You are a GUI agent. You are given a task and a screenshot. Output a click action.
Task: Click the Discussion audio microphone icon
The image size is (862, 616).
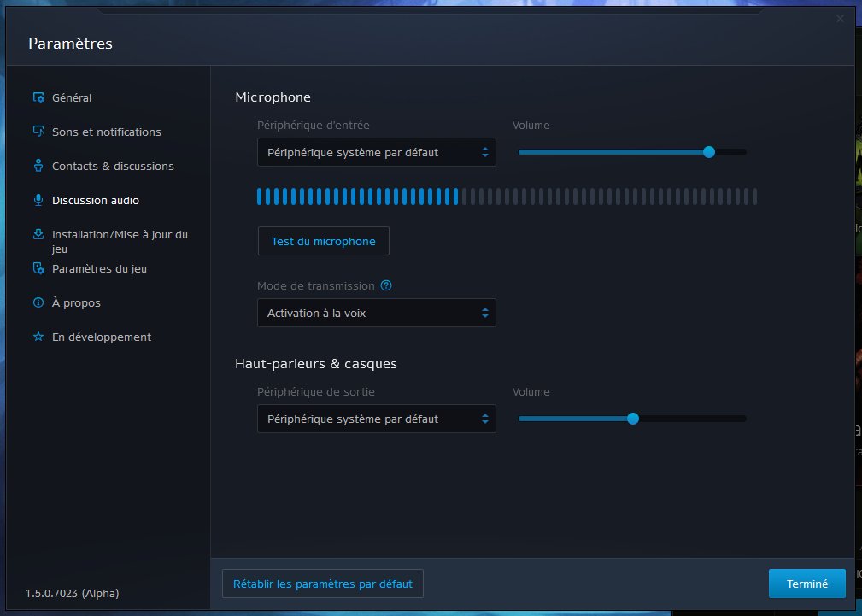(38, 201)
